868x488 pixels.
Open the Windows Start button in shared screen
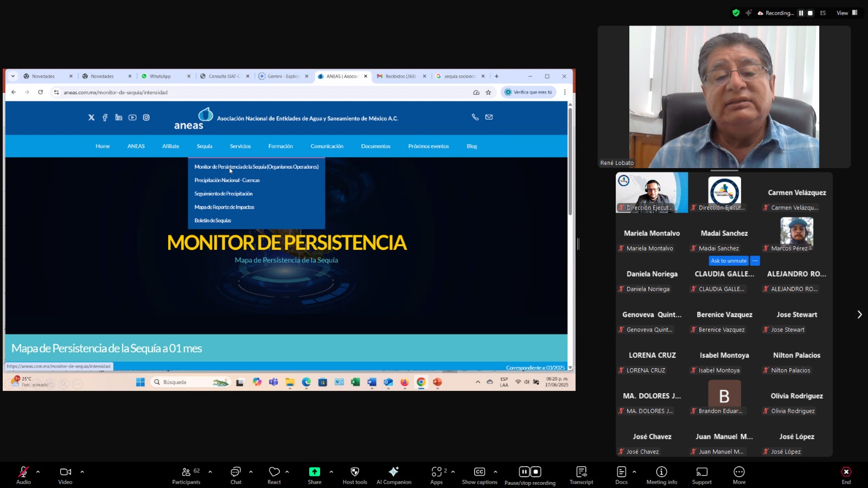[140, 382]
